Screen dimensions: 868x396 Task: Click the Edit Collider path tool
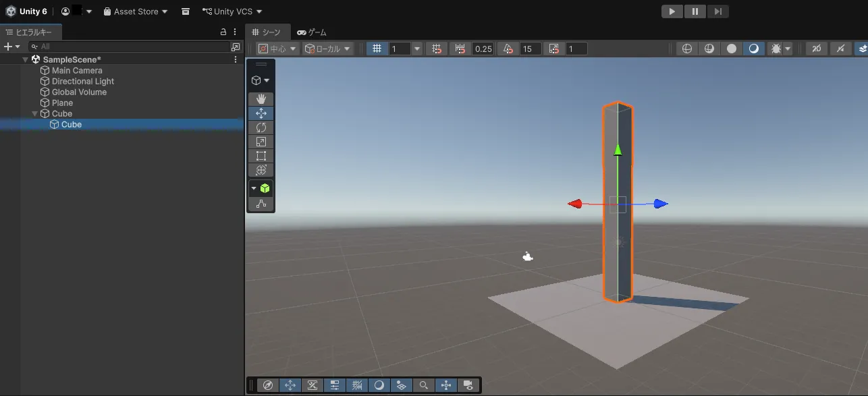[x=261, y=204]
